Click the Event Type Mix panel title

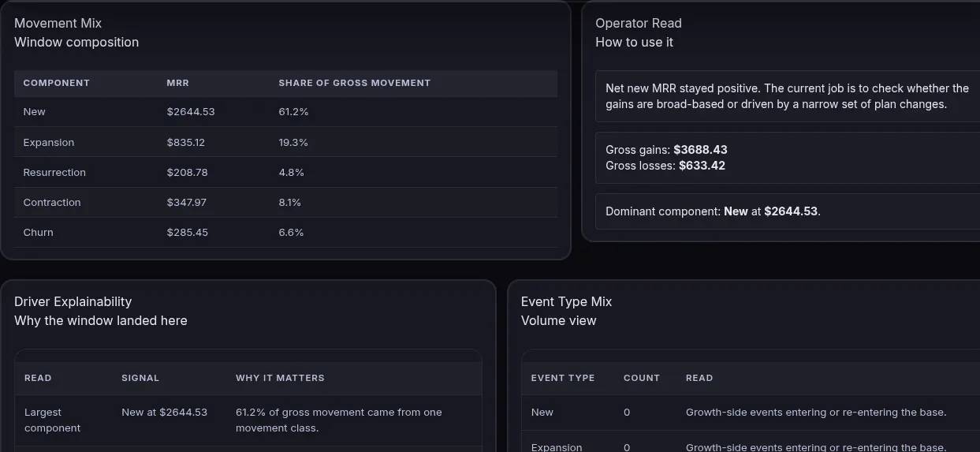coord(567,302)
